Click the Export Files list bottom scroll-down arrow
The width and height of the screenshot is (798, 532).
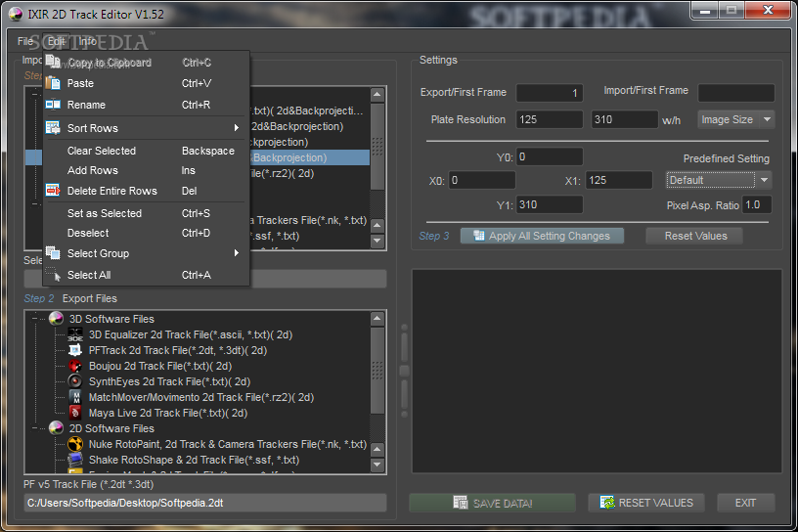(x=377, y=465)
